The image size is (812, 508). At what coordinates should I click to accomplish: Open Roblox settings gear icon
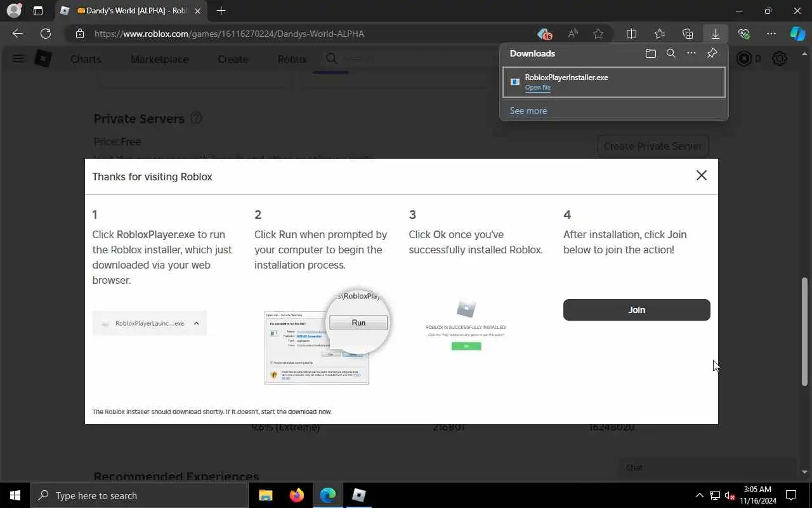click(779, 59)
